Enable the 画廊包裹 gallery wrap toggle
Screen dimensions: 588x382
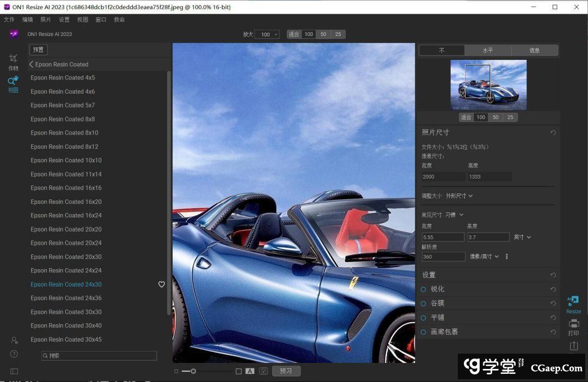pyautogui.click(x=424, y=332)
